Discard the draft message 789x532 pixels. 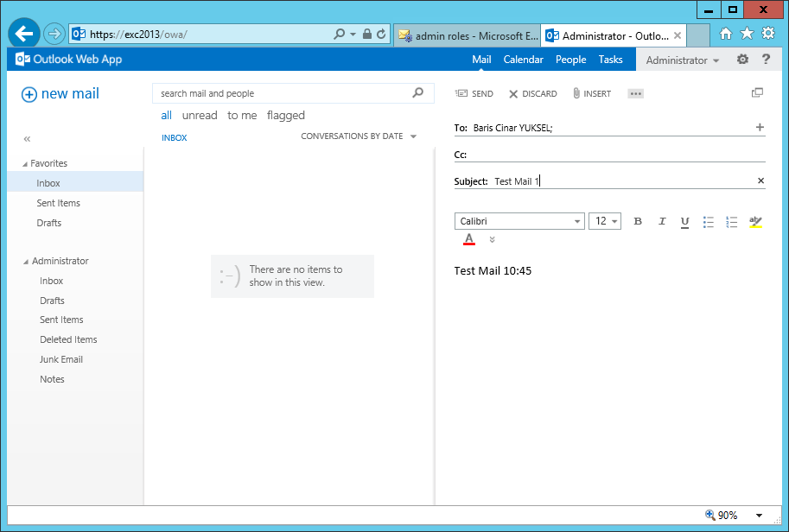[x=533, y=93]
